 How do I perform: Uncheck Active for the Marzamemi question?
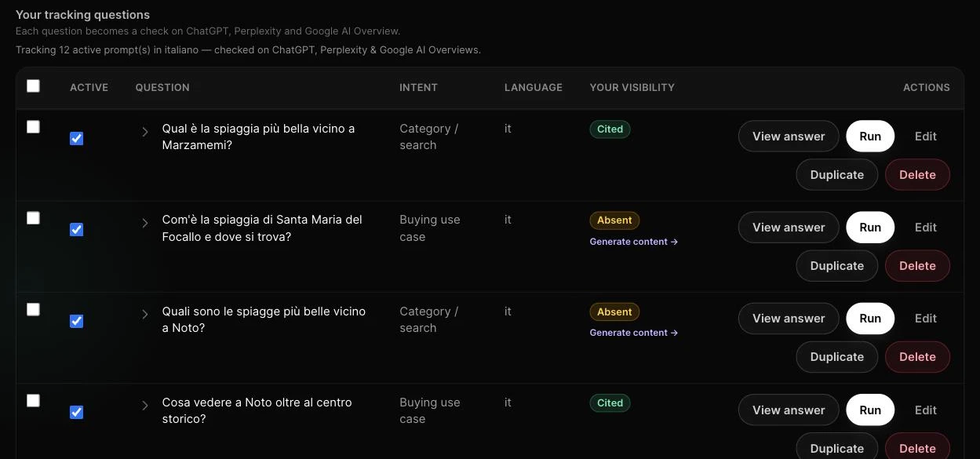click(76, 139)
